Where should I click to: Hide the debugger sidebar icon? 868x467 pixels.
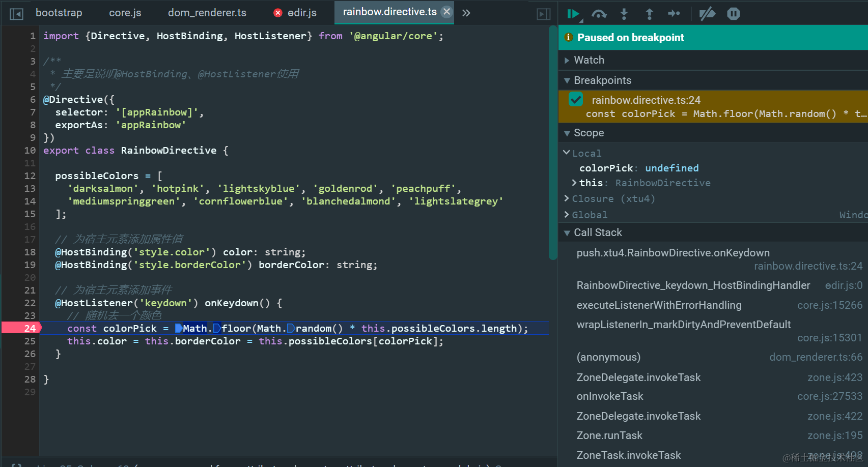pos(544,14)
